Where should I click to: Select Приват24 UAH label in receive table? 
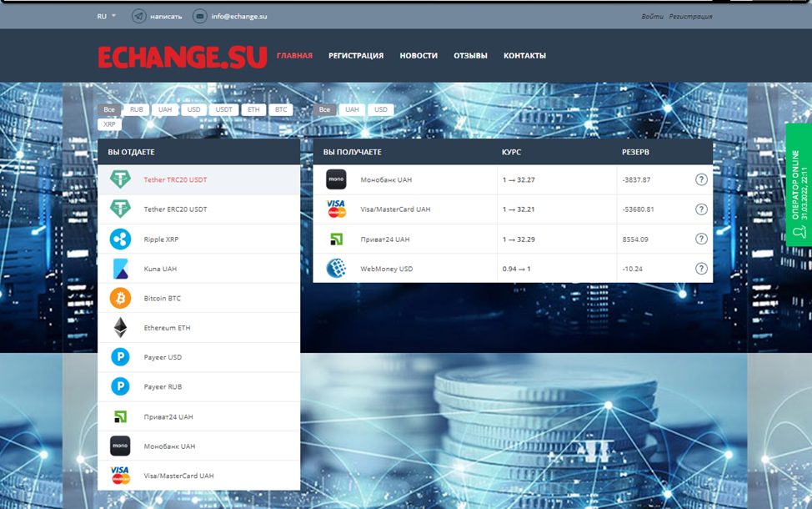385,239
